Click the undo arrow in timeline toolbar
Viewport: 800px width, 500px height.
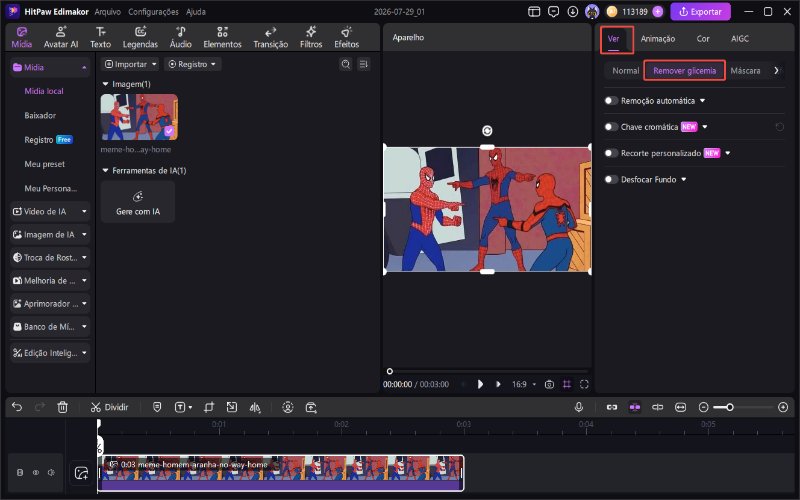pos(17,407)
